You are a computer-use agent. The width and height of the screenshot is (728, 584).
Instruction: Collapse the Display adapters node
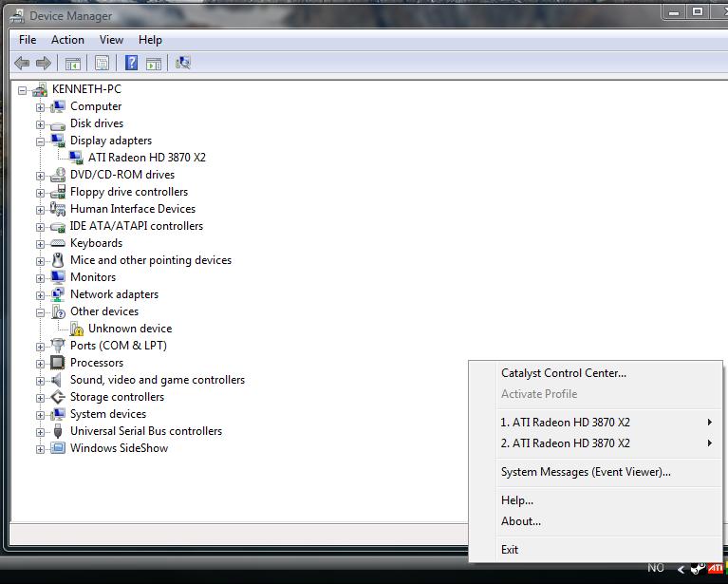41,141
